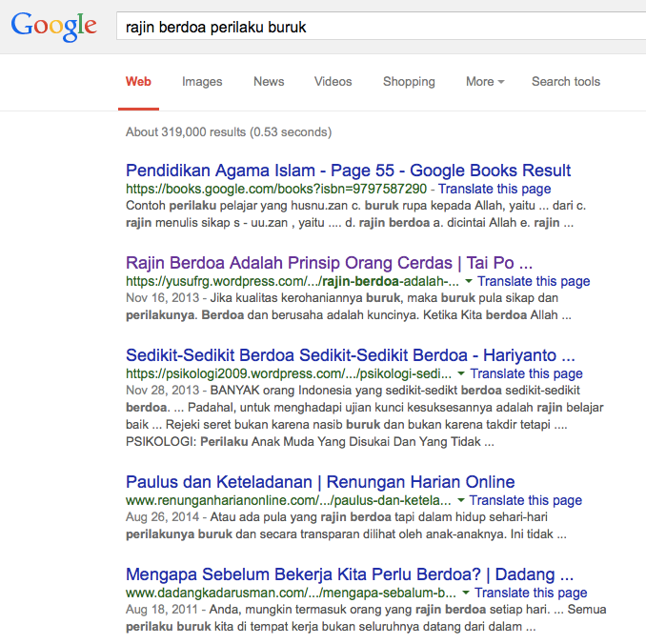Open 'Paulus dan Keteladanan' result
Viewport: 646px width, 644px height.
[320, 482]
